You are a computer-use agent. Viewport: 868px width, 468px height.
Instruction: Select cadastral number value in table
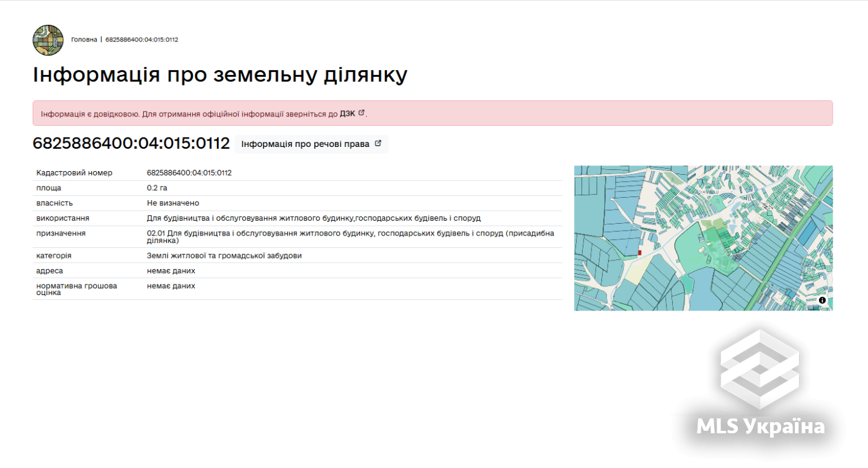point(189,173)
